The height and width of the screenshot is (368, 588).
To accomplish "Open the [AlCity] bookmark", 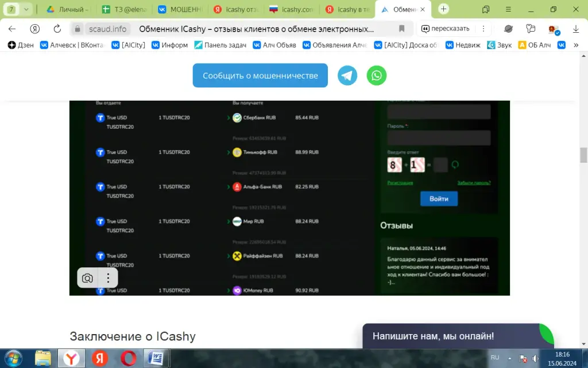I will click(128, 45).
